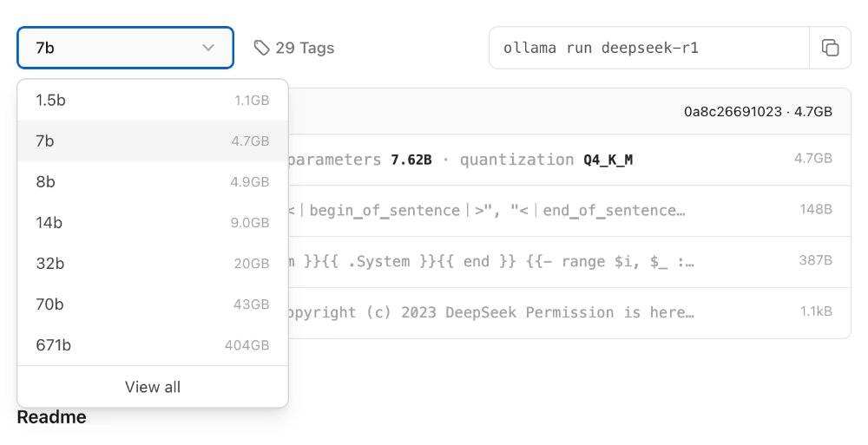Click the 7b dropdown selector box
The width and height of the screenshot is (868, 445).
pos(113,48)
